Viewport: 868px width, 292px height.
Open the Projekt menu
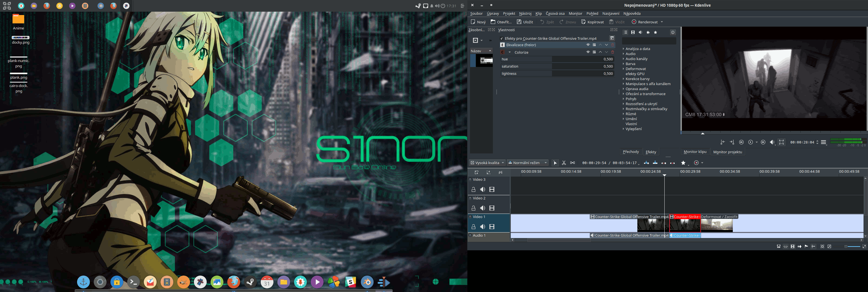pyautogui.click(x=509, y=13)
